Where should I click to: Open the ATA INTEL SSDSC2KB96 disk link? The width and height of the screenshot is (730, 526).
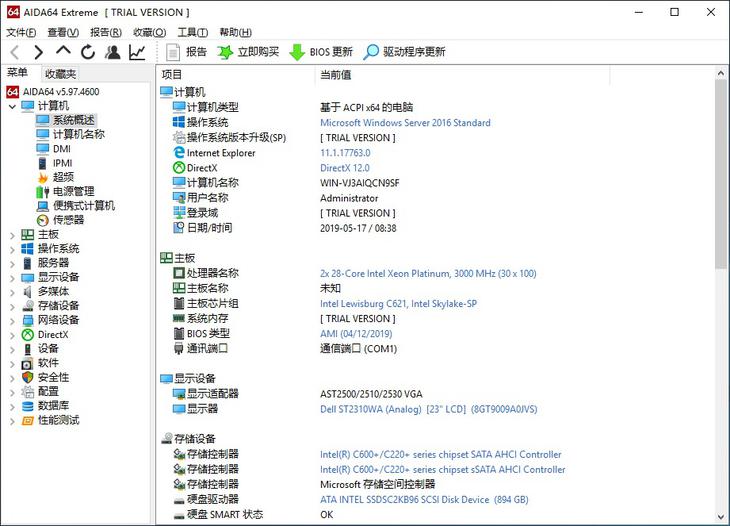424,500
